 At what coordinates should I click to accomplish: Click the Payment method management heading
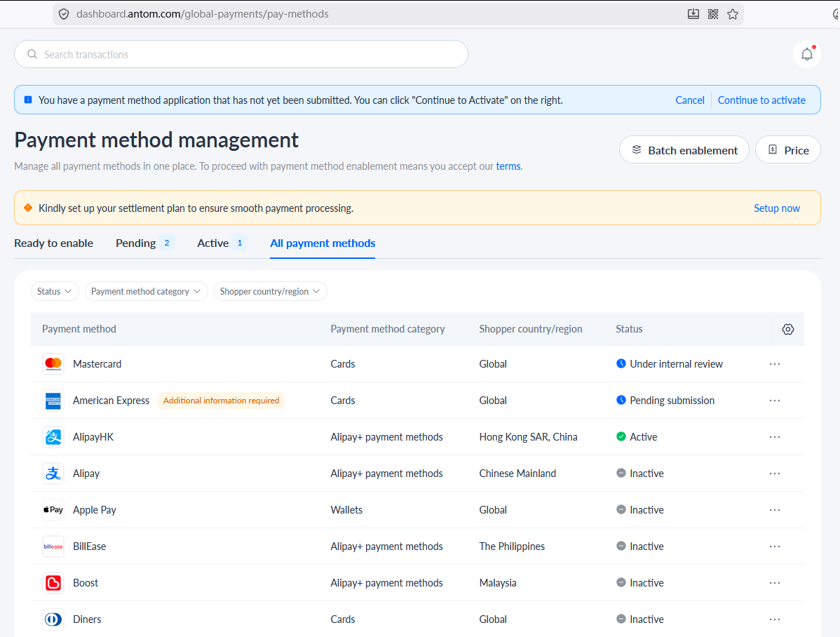click(x=156, y=140)
